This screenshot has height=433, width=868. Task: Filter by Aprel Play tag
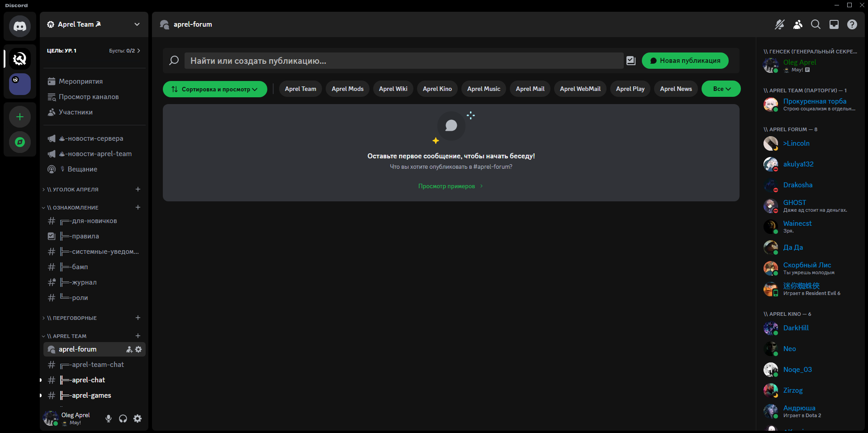[x=630, y=89]
